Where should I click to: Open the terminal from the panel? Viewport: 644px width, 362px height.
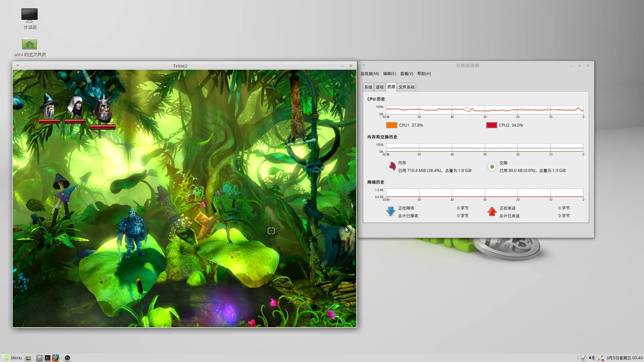[47, 358]
